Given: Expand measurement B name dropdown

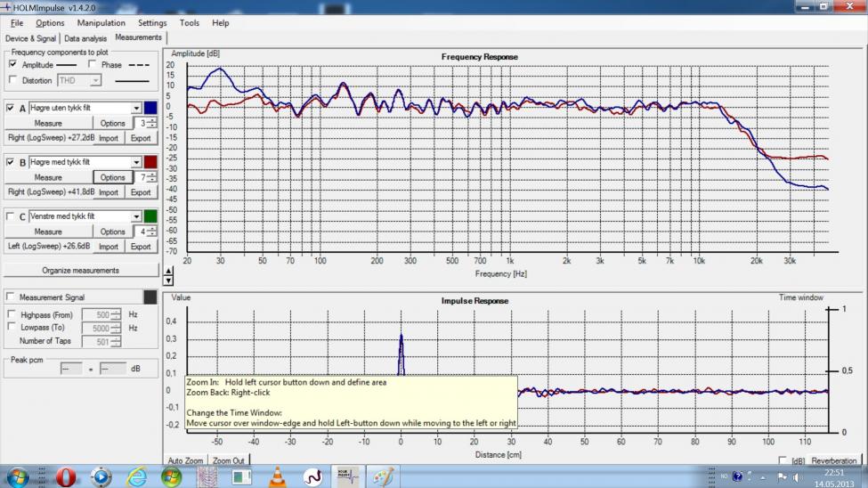Looking at the screenshot, I should 137,162.
